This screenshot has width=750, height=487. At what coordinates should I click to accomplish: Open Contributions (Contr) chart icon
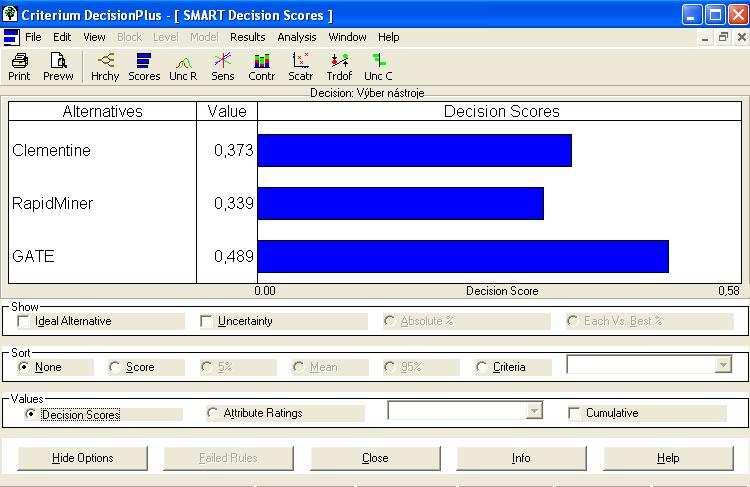[262, 66]
